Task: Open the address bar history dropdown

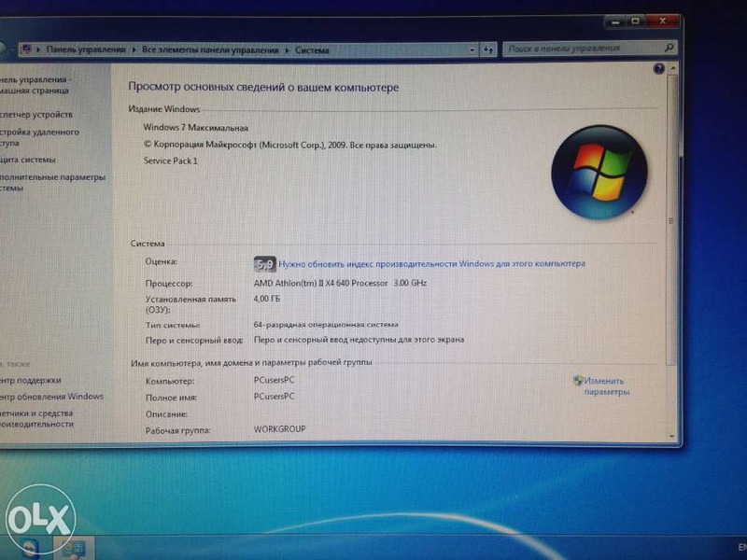Action: point(474,49)
